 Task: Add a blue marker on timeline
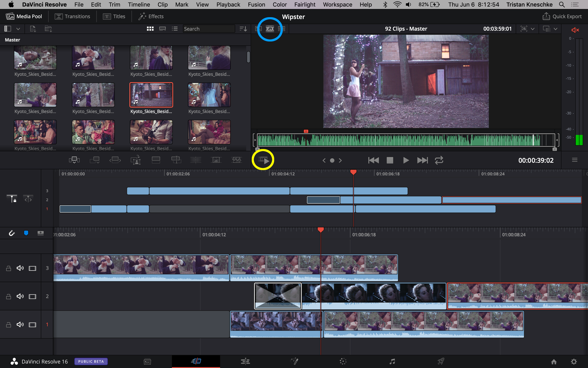point(26,233)
